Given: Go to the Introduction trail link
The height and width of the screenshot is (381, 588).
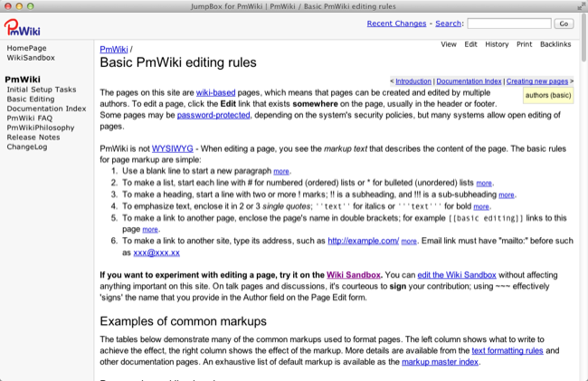Looking at the screenshot, I should coord(413,81).
